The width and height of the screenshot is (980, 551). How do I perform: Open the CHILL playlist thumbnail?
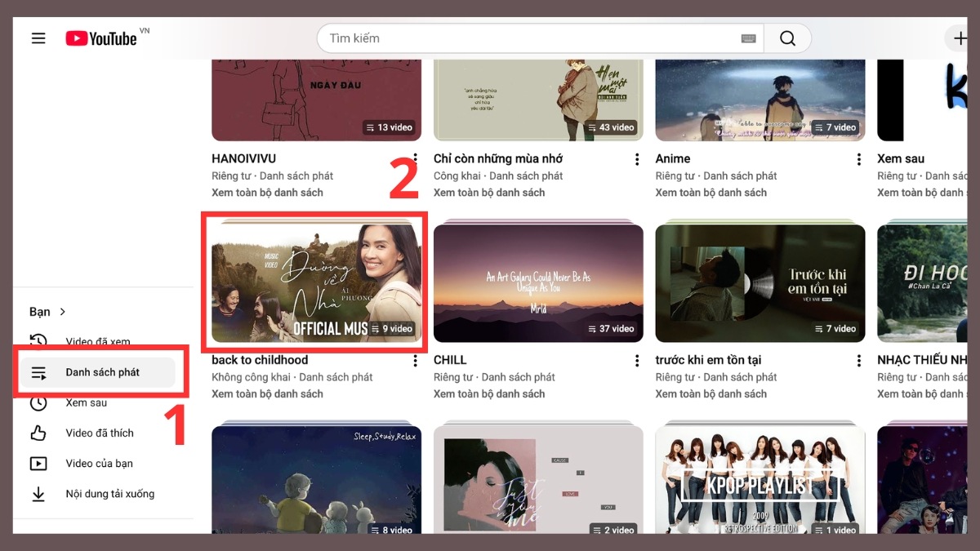(538, 283)
